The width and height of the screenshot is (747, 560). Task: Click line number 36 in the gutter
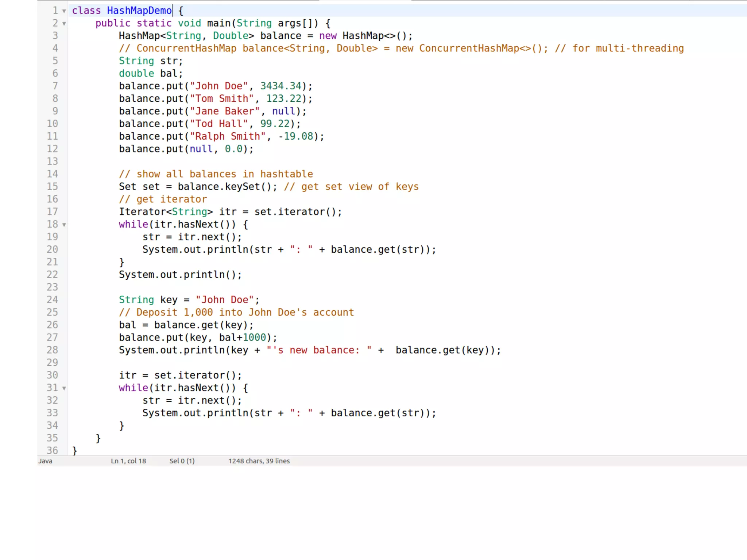pyautogui.click(x=52, y=451)
